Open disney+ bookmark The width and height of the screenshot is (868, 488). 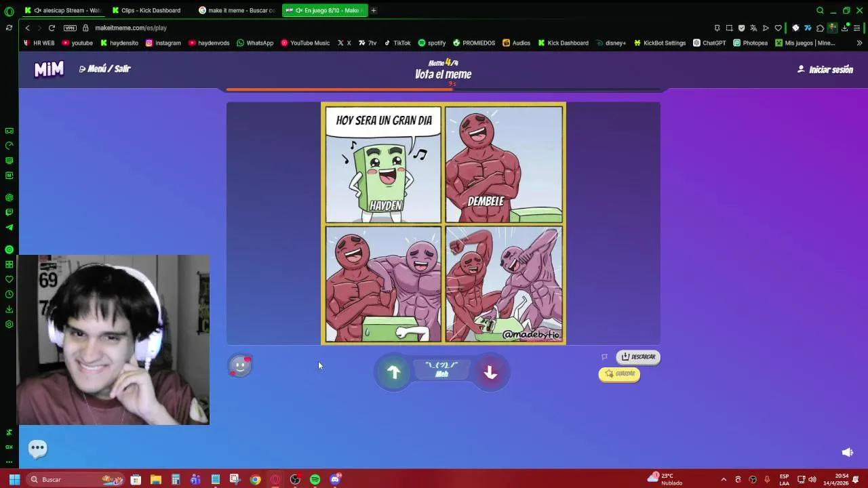(x=611, y=43)
